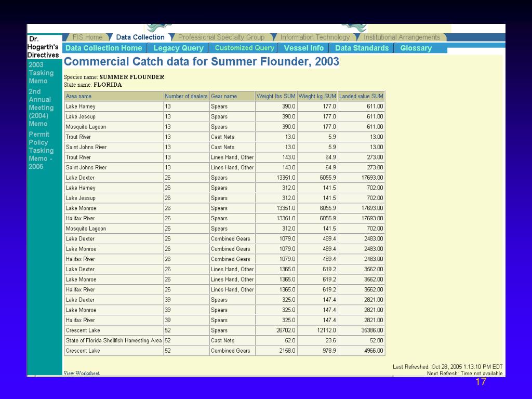Click the View Worksheet link
Screen dimensions: 532x399
coord(82,373)
